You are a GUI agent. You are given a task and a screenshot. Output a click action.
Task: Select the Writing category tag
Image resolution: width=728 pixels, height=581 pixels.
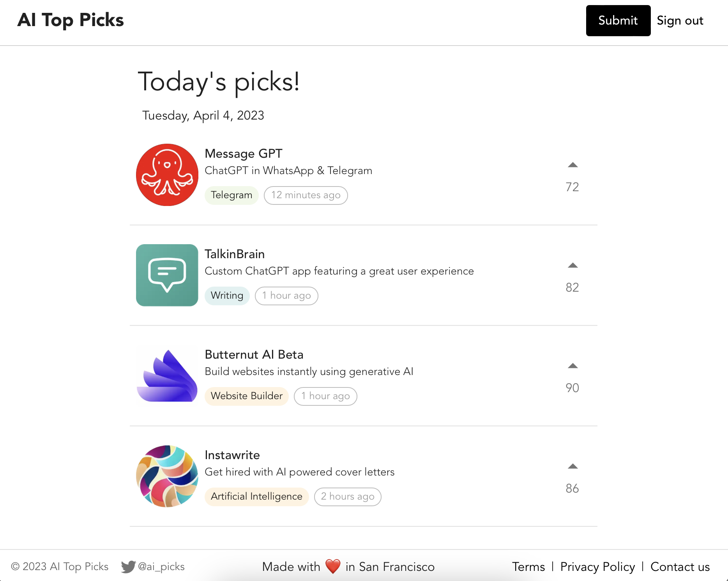click(227, 296)
